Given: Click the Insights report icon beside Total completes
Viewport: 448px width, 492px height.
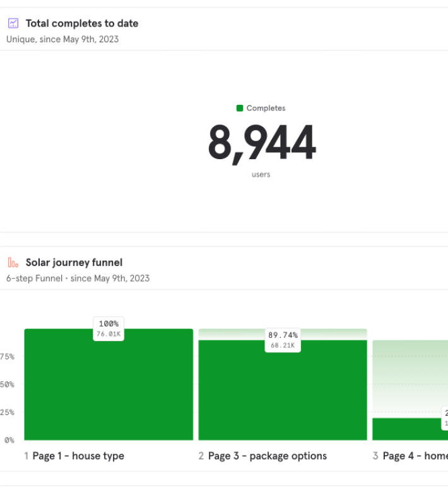Looking at the screenshot, I should pyautogui.click(x=13, y=23).
